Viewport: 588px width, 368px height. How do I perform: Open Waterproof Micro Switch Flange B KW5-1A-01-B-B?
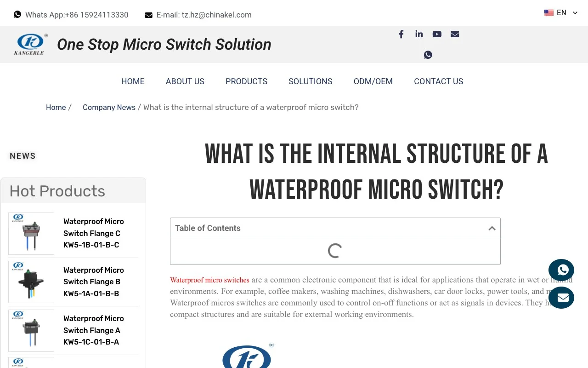[x=94, y=282]
